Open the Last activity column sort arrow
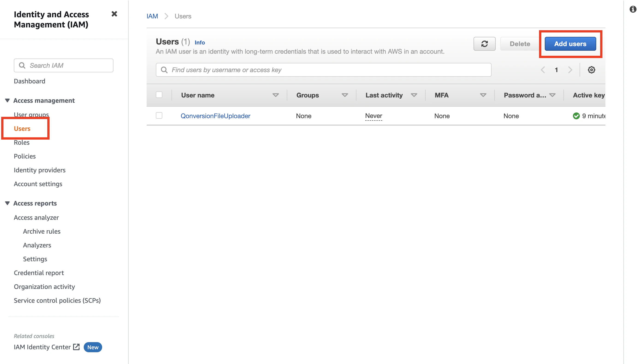640x364 pixels. point(414,95)
